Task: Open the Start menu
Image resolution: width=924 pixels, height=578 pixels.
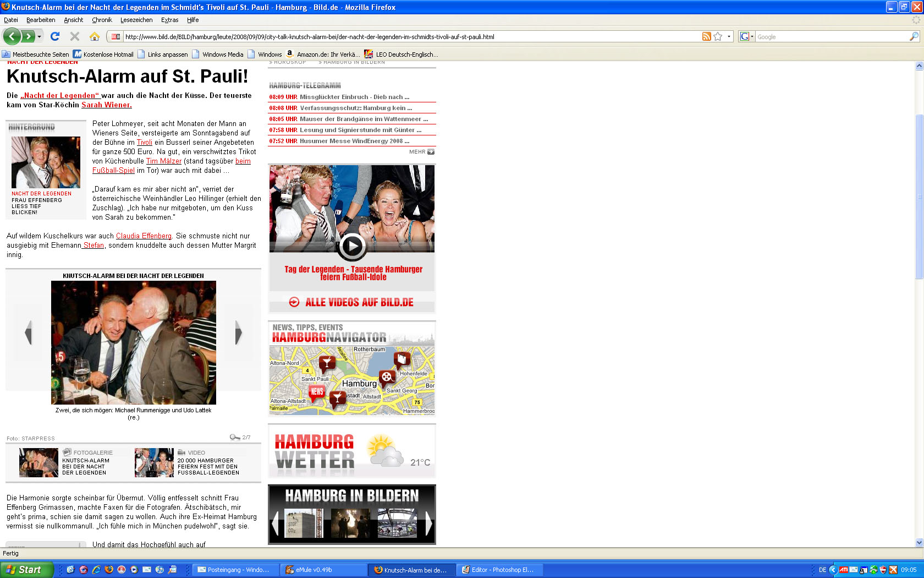Action: tap(26, 570)
